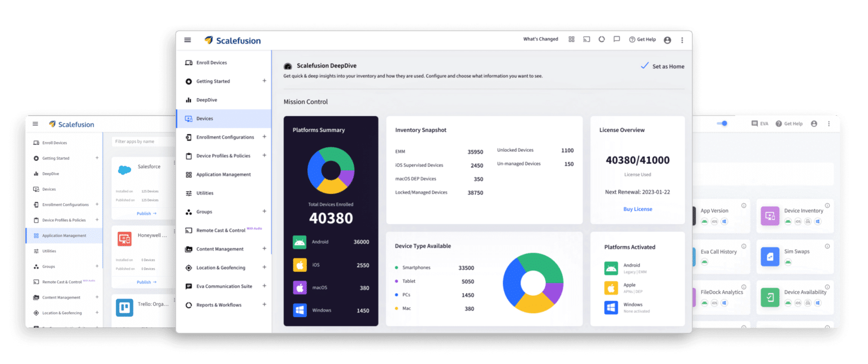
Task: Expand the Getting Started section
Action: coord(264,81)
